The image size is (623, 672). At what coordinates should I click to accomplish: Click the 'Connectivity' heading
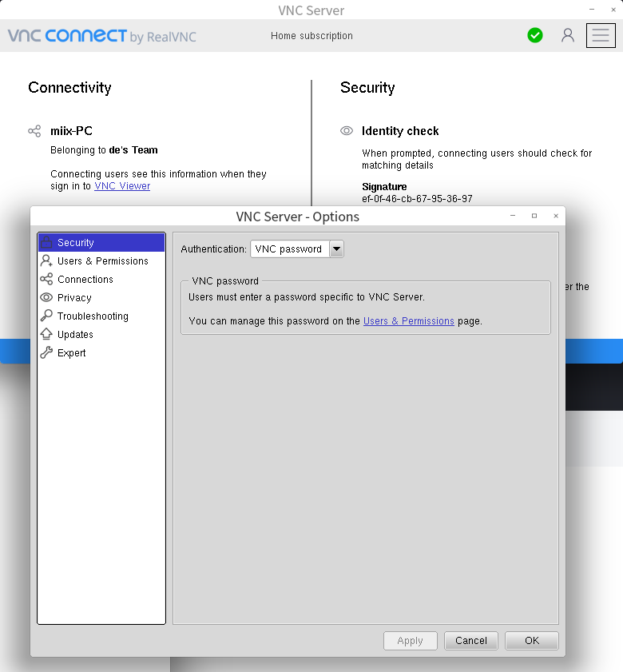coord(69,87)
